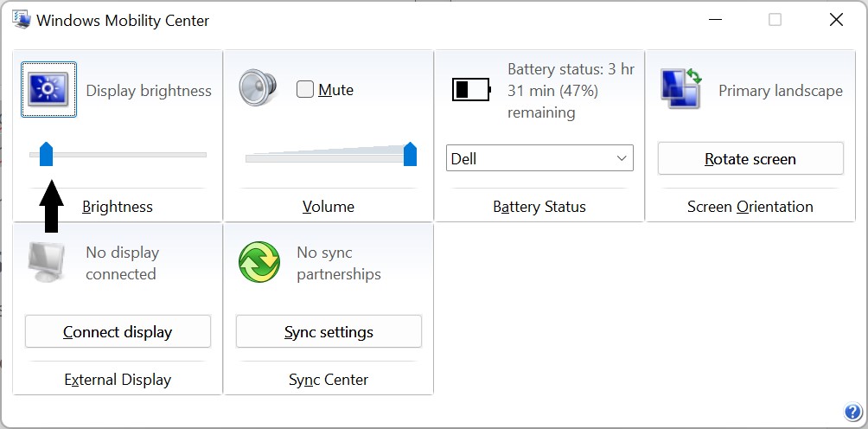Click the Primary landscape orientation text

[780, 91]
